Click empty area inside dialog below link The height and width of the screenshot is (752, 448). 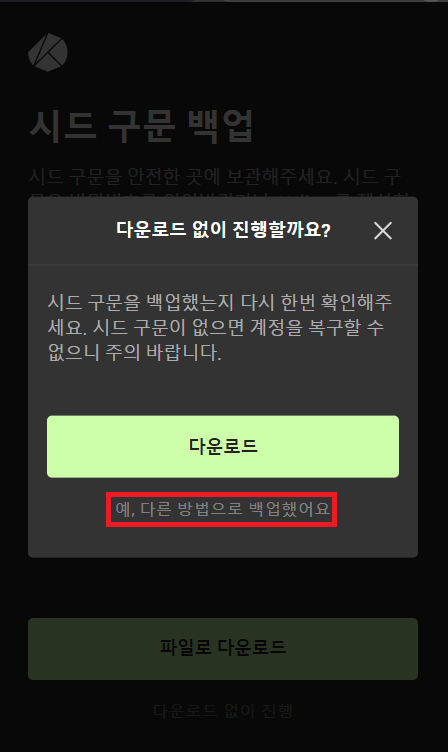click(223, 542)
